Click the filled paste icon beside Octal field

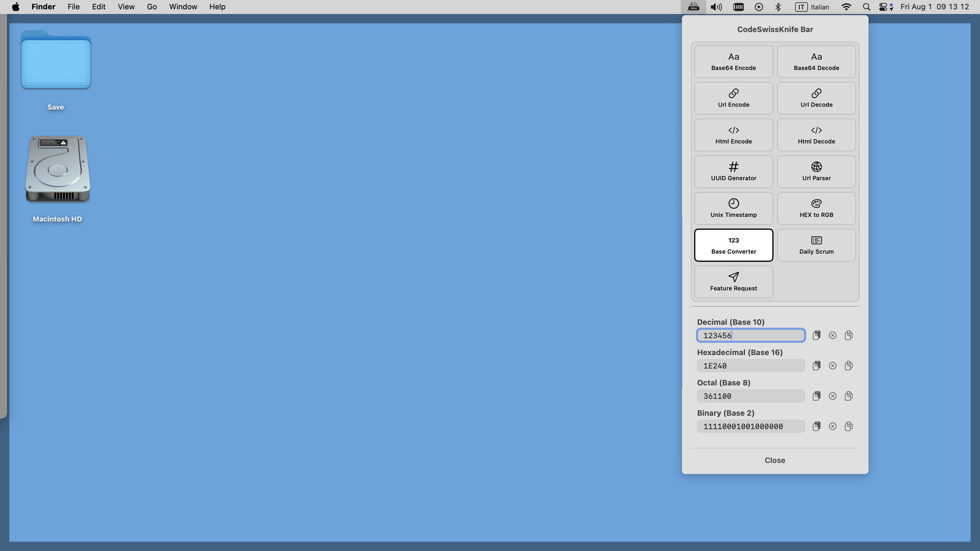[x=816, y=396]
